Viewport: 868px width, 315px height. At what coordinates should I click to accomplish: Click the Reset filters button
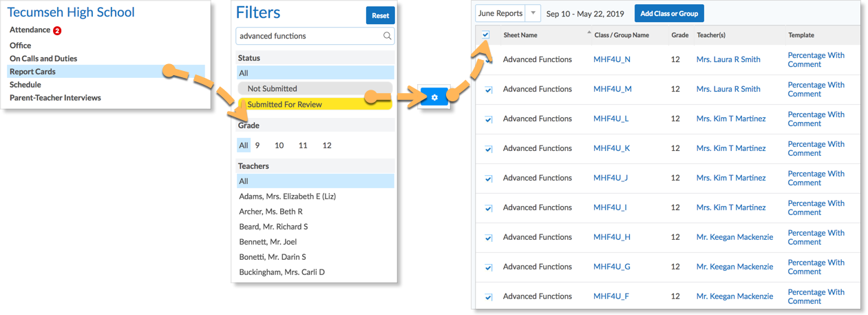pos(380,15)
